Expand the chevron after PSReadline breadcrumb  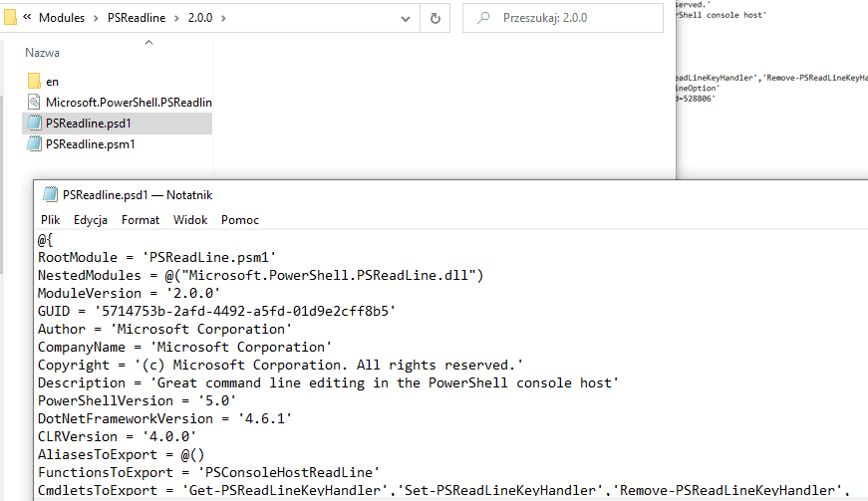[176, 18]
